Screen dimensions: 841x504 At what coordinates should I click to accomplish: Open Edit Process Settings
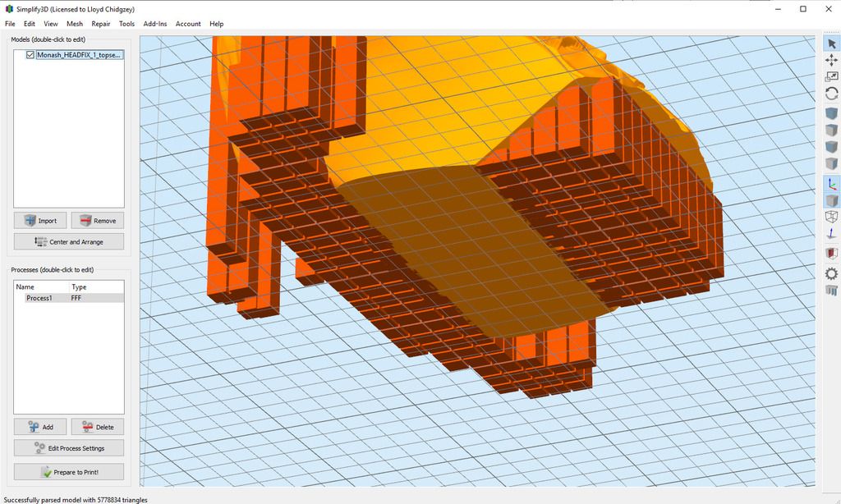pos(68,447)
